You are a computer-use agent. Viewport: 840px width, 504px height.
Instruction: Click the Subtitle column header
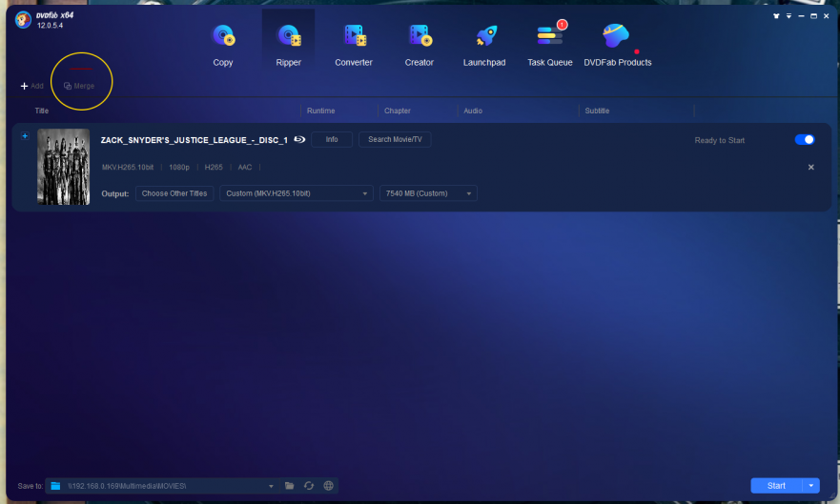click(x=597, y=111)
